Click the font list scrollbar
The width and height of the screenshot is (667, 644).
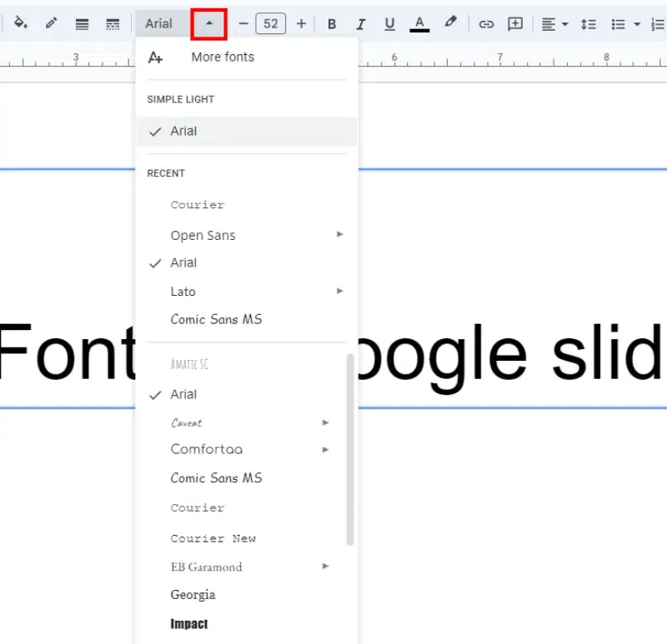pyautogui.click(x=350, y=449)
